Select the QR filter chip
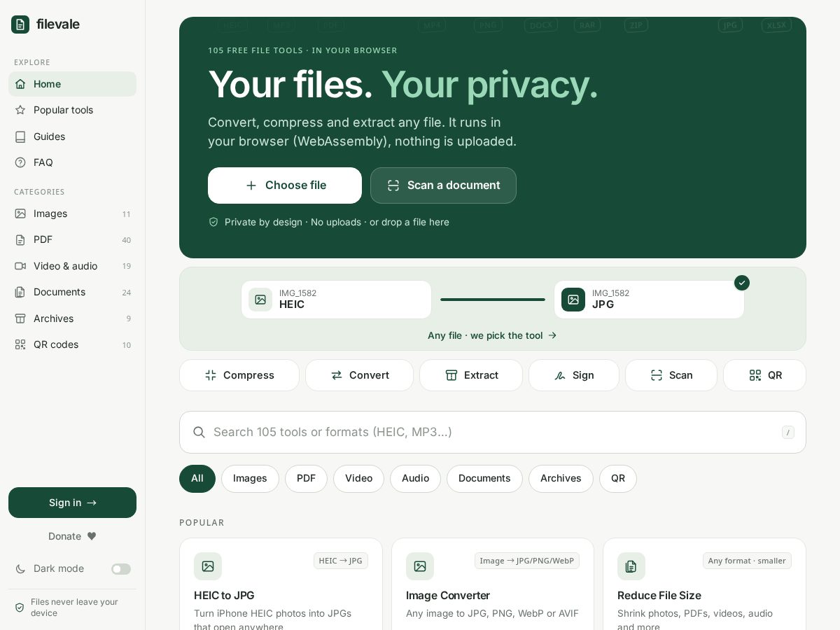Image resolution: width=840 pixels, height=630 pixels. pyautogui.click(x=618, y=479)
